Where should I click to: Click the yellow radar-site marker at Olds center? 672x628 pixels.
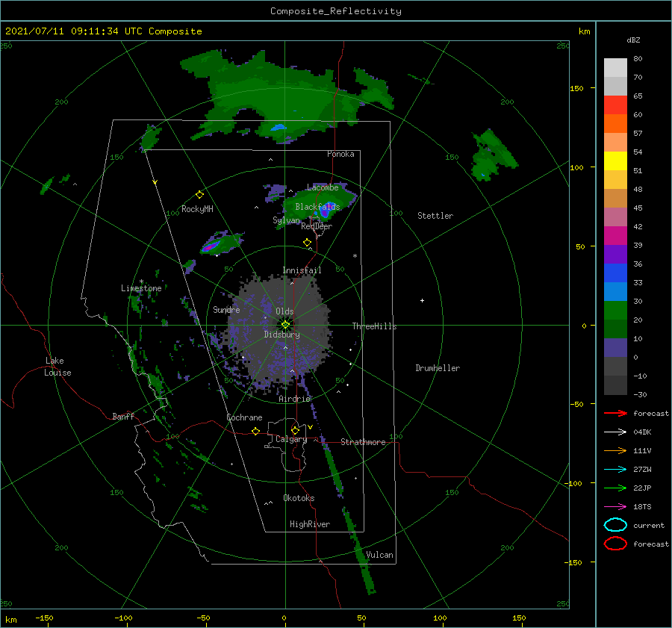coord(285,325)
